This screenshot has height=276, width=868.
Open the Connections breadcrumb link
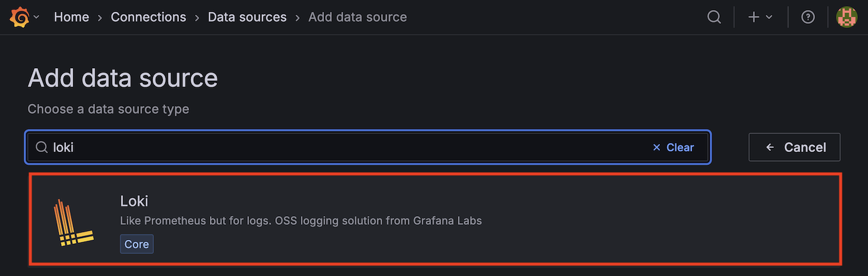148,17
